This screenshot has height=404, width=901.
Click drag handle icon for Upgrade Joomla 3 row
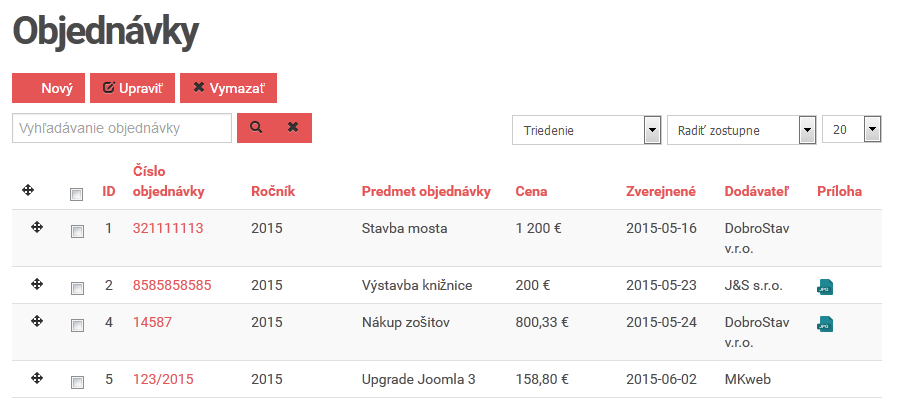click(37, 378)
